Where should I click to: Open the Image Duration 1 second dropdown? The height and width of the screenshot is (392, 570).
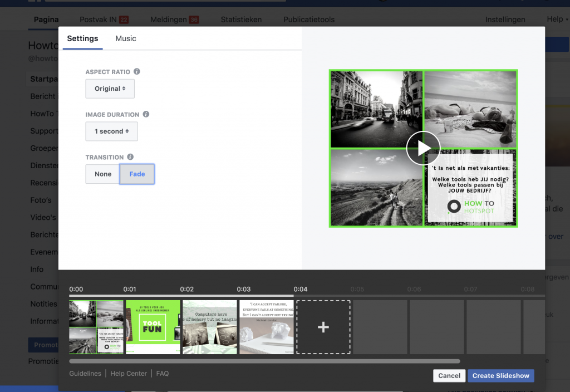[111, 131]
